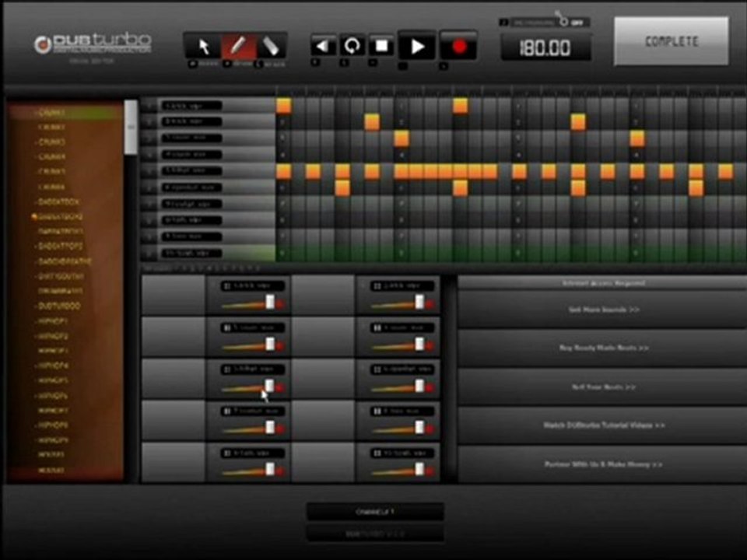
Task: Select the track 5 hihat label in sequencer
Action: [191, 170]
